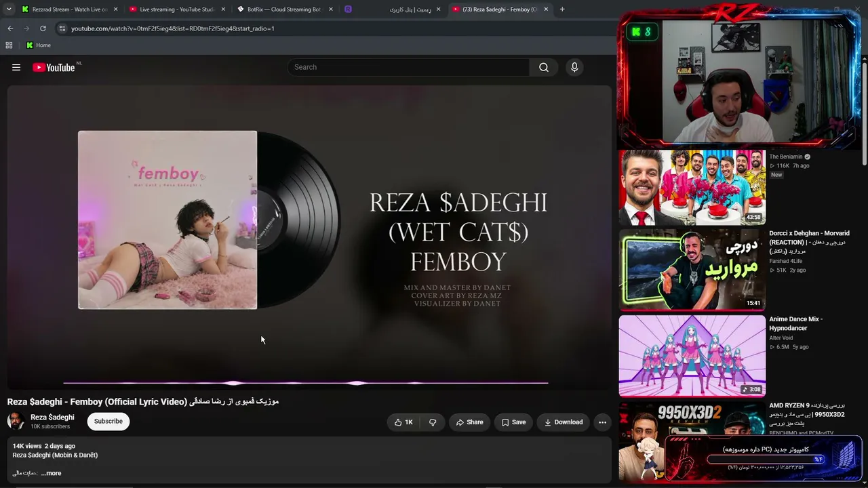Save the video to a playlist
868x488 pixels.
[x=513, y=422]
